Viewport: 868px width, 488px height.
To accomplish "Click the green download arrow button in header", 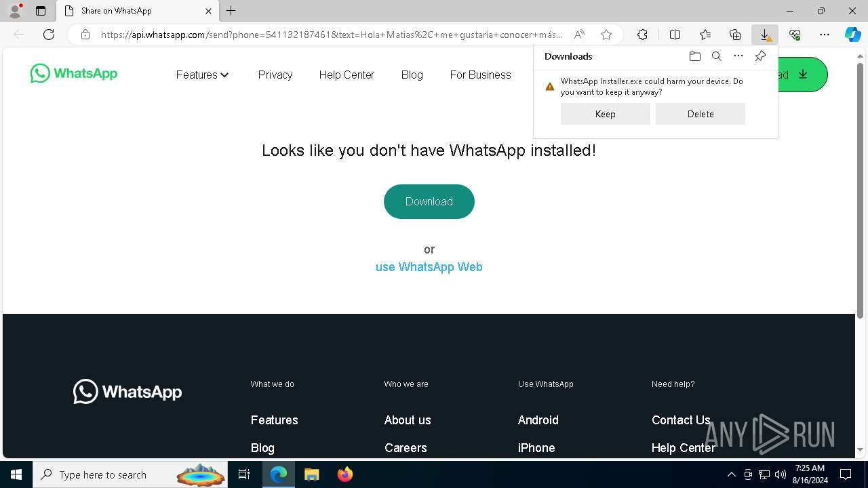I will [x=803, y=75].
